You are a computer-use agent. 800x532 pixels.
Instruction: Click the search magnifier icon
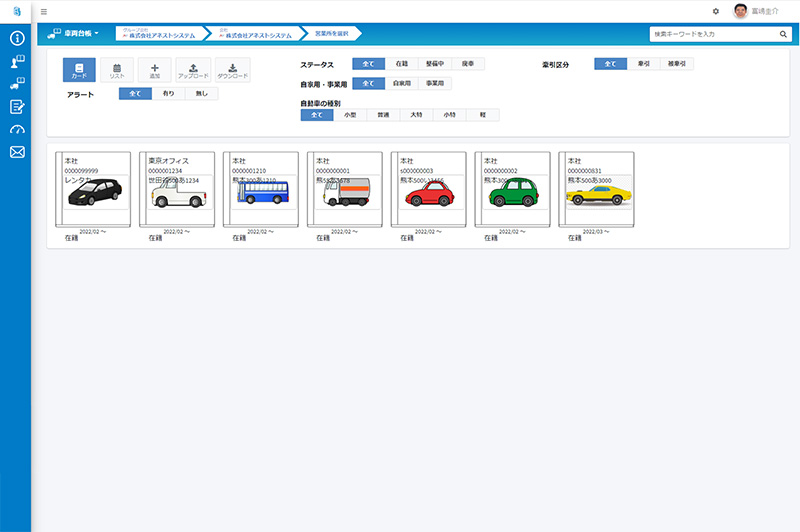783,34
